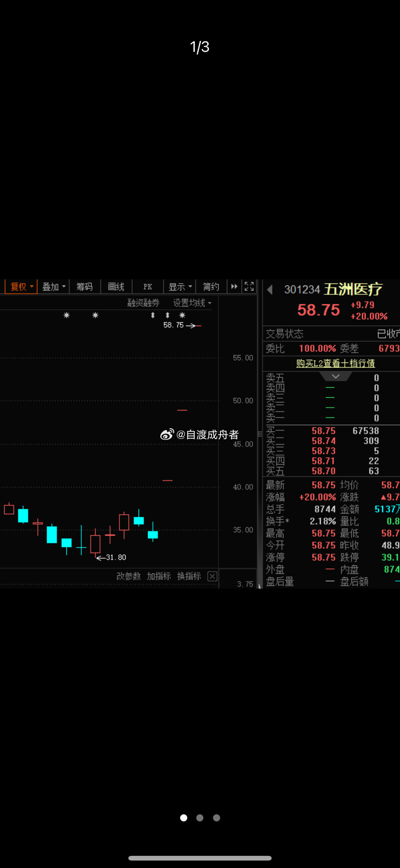
Task: Switch to 简约 view mode
Action: (211, 287)
